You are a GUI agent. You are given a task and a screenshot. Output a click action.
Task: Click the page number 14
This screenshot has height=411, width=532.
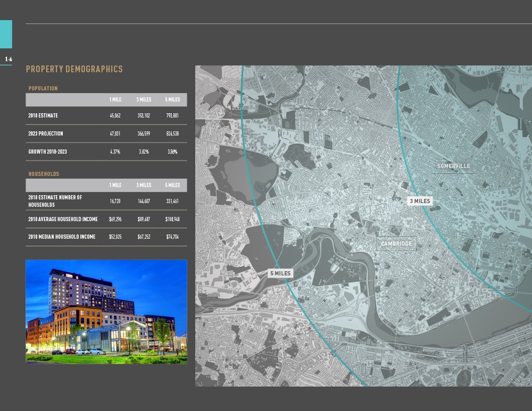coord(9,59)
